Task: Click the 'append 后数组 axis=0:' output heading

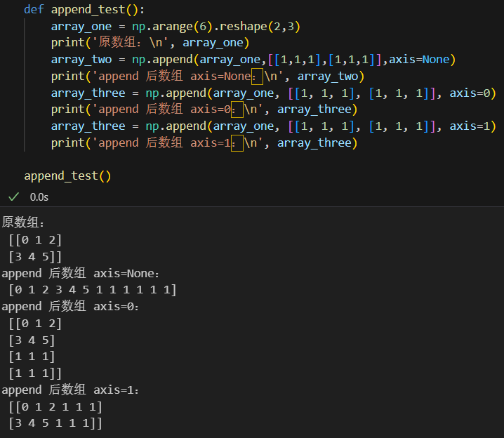Action: point(70,306)
